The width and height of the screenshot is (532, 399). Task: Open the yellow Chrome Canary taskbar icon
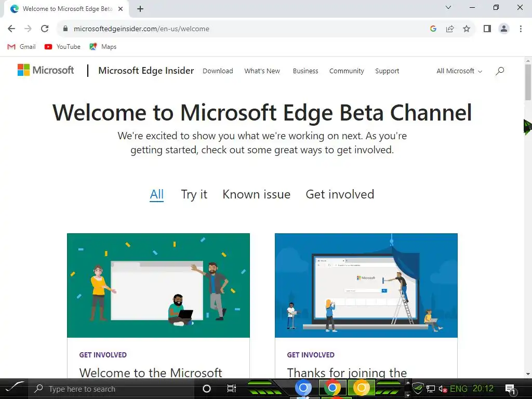(362, 388)
